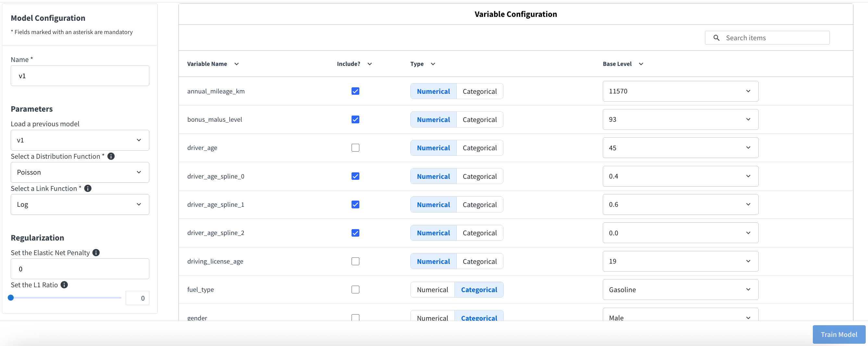
Task: Open the Base Level column sort chevron
Action: (641, 64)
